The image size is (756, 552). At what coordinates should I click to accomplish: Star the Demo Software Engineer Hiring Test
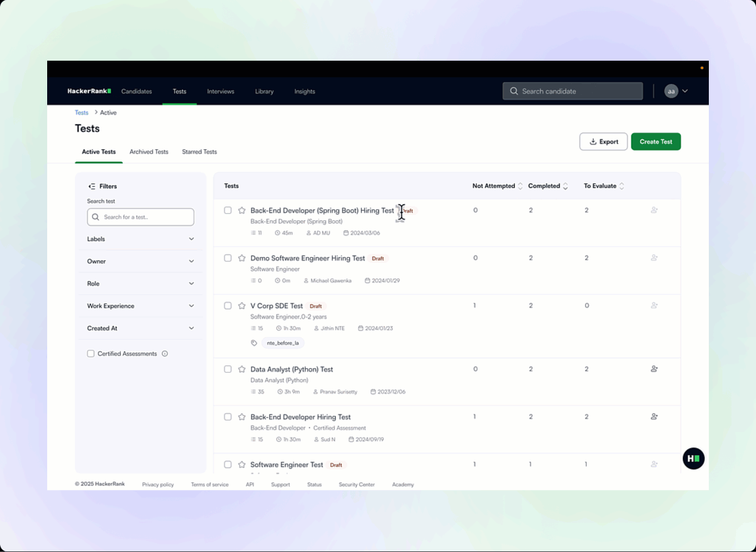pyautogui.click(x=242, y=258)
